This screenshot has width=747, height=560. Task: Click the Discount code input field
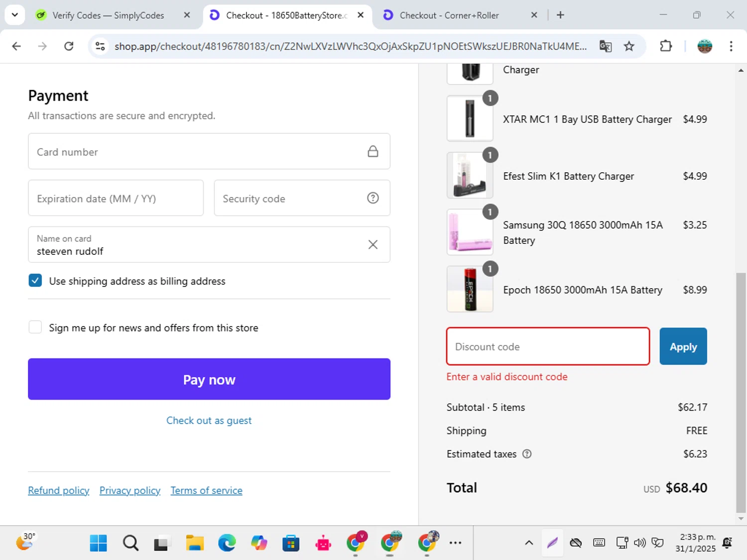(x=548, y=346)
